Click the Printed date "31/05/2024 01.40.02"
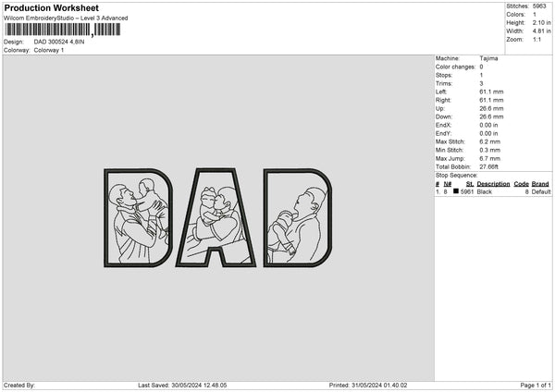 [379, 386]
